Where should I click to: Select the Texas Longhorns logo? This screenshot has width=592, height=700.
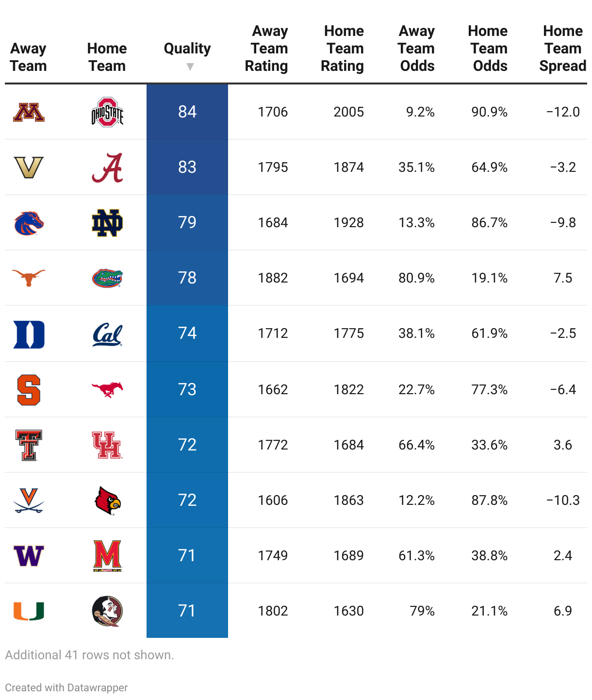pyautogui.click(x=29, y=278)
